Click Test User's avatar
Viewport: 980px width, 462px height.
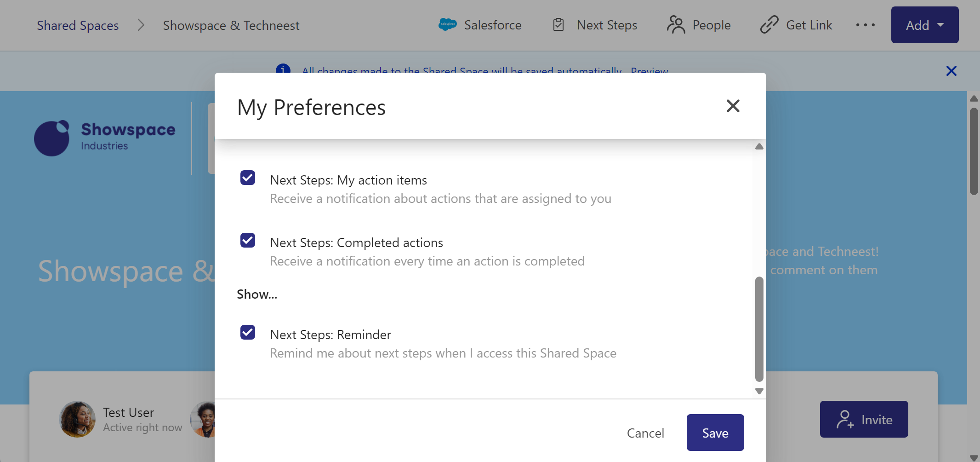tap(77, 419)
